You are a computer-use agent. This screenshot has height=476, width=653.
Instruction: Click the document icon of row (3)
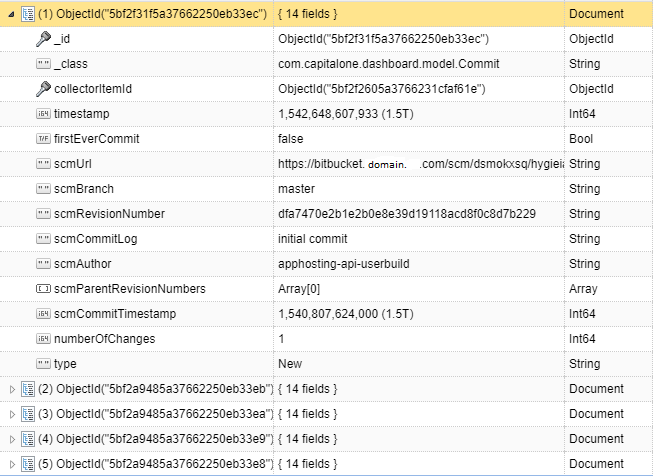28,414
